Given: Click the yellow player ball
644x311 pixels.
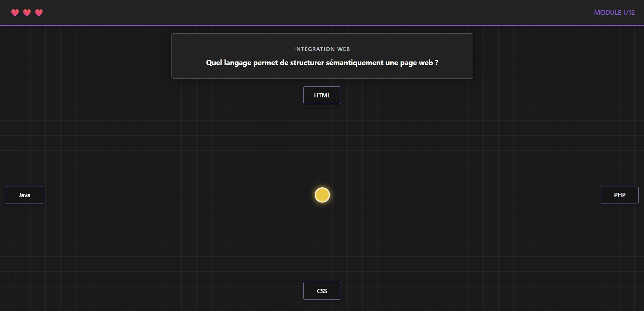Looking at the screenshot, I should point(322,195).
